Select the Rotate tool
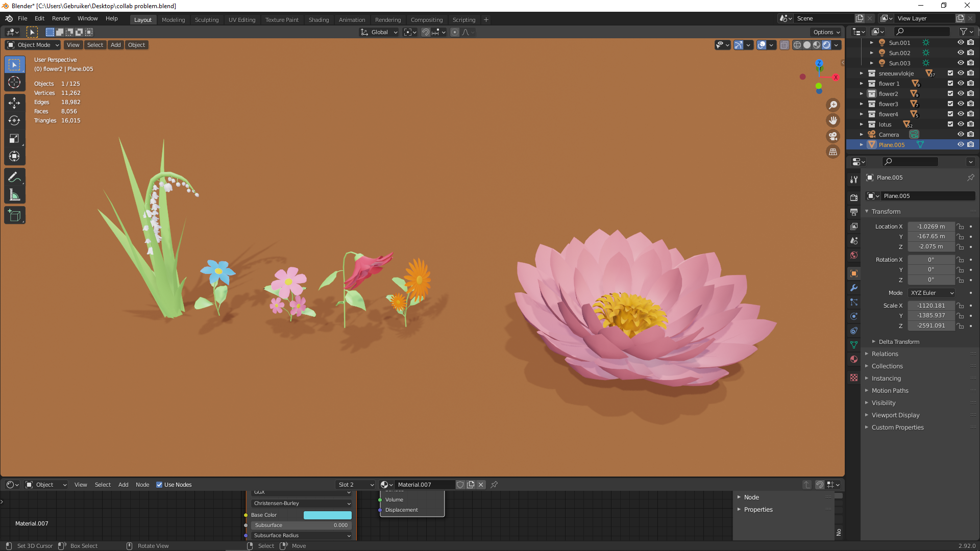This screenshot has width=980, height=551. click(14, 120)
